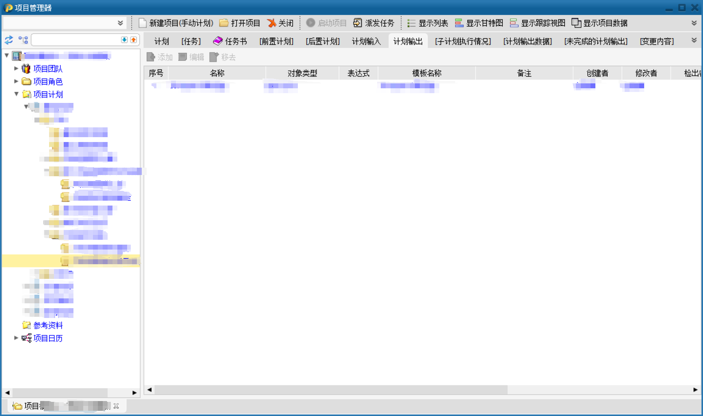Click 显示列表 view button
The image size is (703, 416).
coord(427,23)
